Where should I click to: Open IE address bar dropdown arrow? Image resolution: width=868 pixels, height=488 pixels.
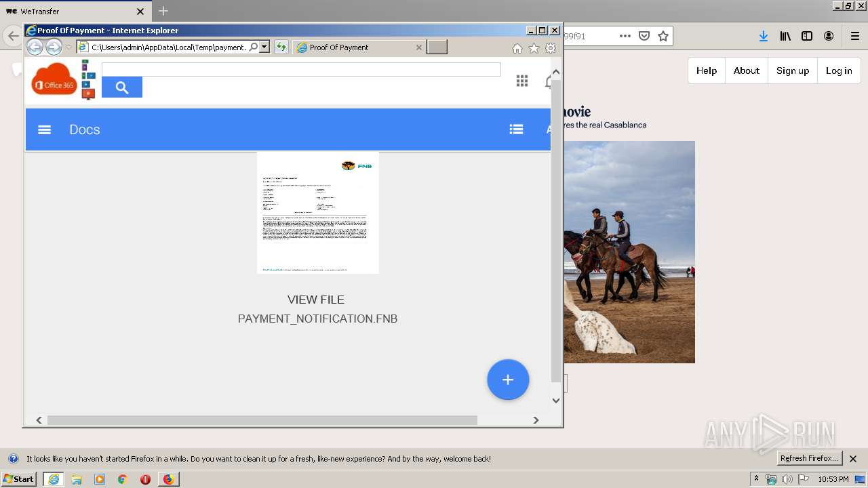coord(264,47)
